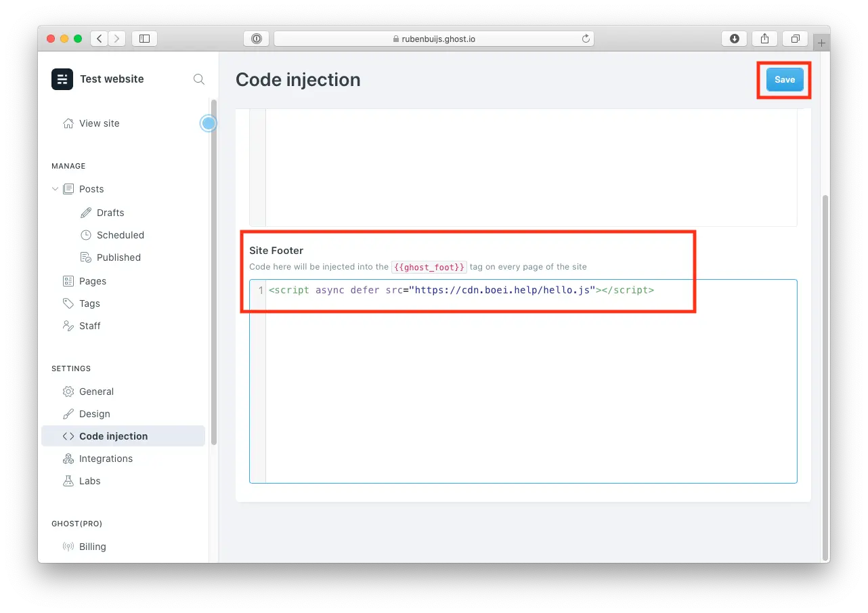This screenshot has width=868, height=613.
Task: Save the code injection changes
Action: point(785,79)
